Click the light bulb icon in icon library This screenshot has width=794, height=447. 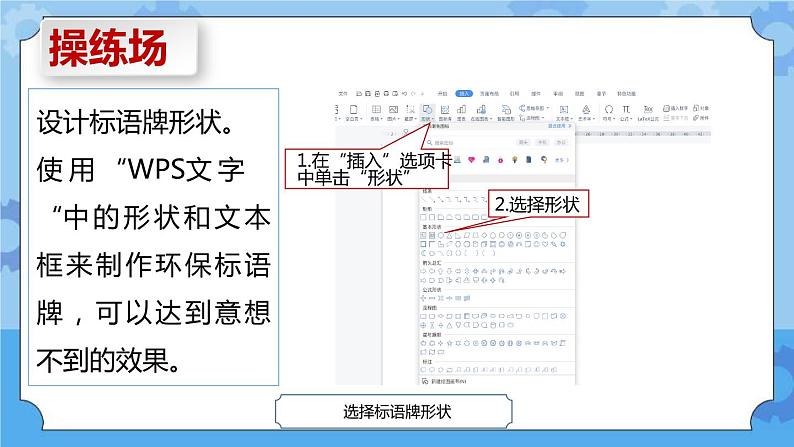tap(514, 159)
